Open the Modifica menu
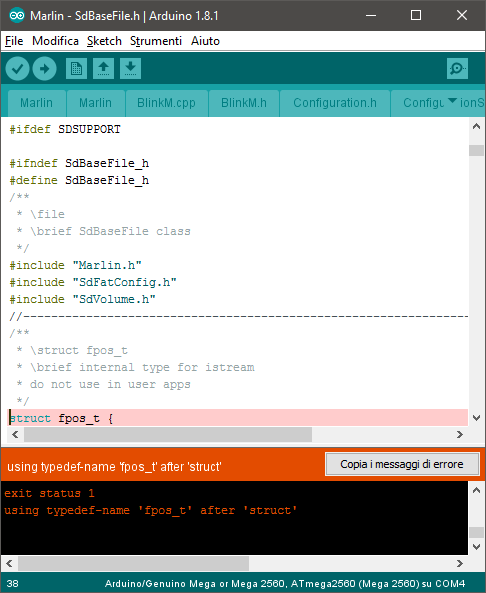The image size is (486, 593). (x=55, y=41)
